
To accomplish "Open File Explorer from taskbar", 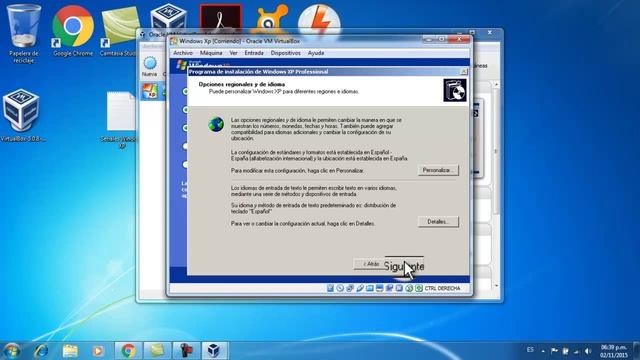I will pyautogui.click(x=70, y=351).
